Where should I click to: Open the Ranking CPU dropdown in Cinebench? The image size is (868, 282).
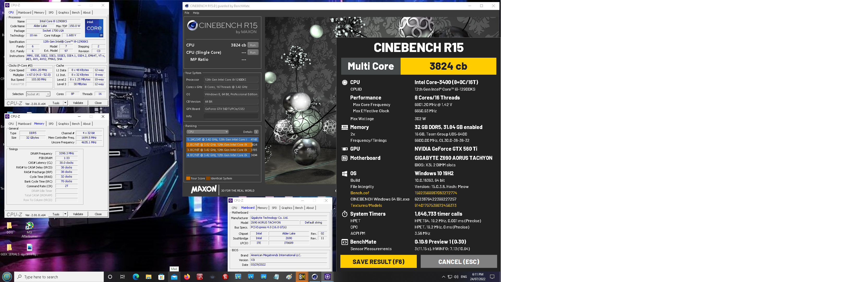click(x=208, y=132)
